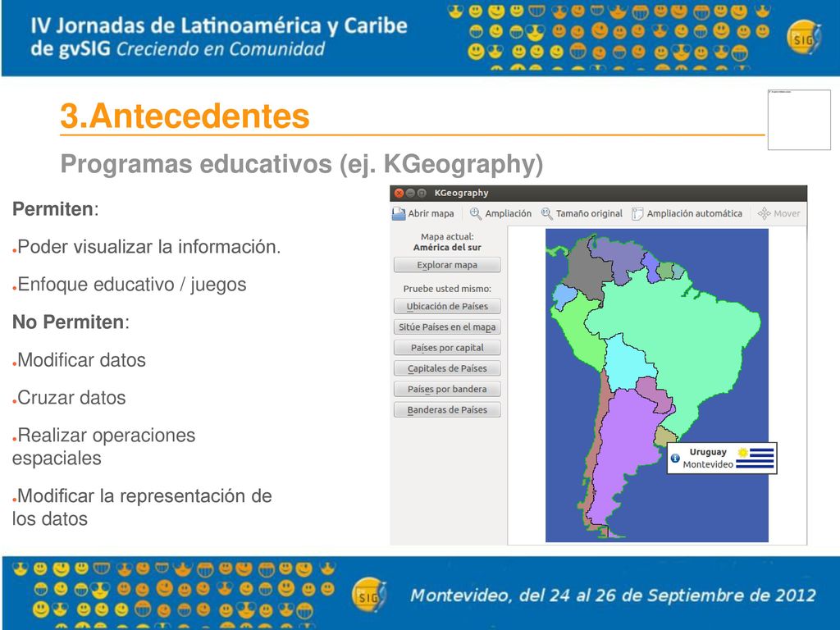Click the footer Montevideo date text

pyautogui.click(x=614, y=596)
